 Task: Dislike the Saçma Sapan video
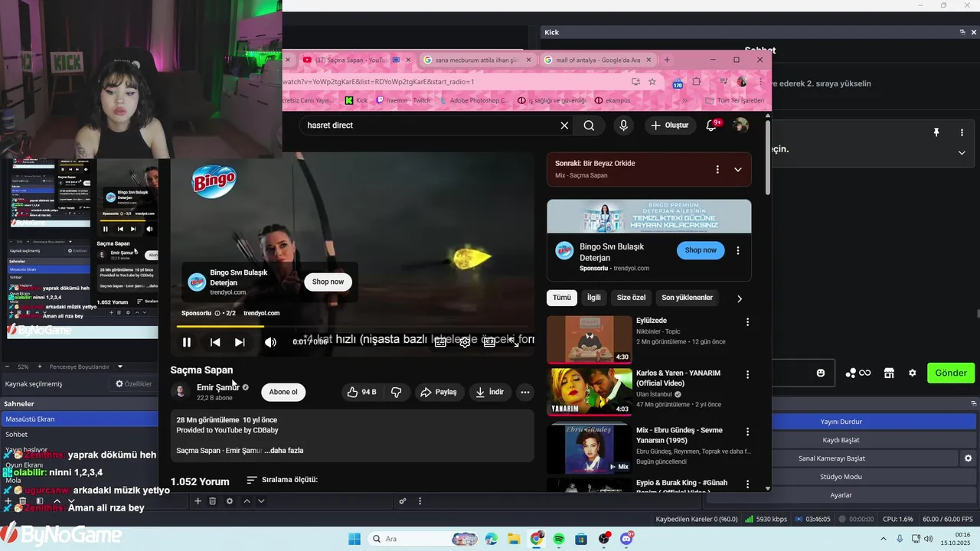click(397, 392)
